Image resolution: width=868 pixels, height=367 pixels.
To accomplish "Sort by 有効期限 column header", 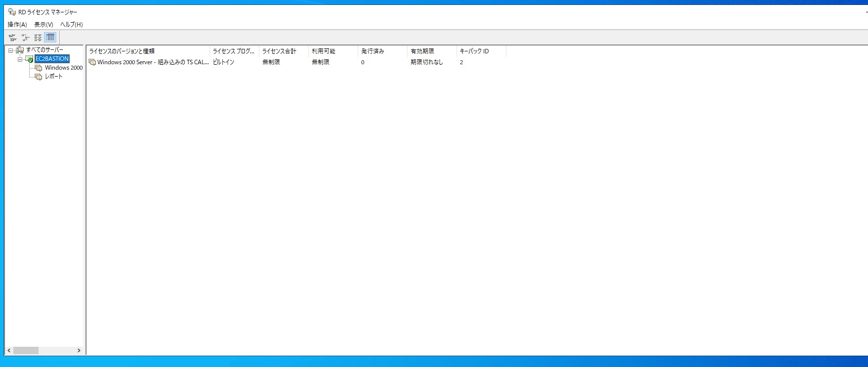I will tap(432, 51).
